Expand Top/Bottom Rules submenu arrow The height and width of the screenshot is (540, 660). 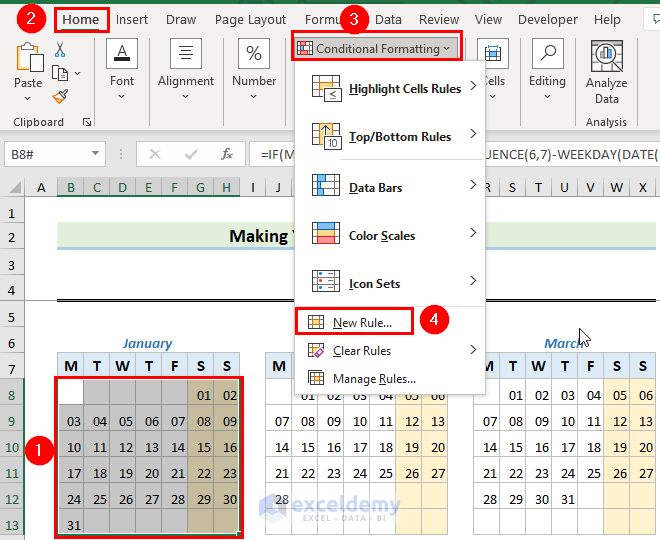point(474,134)
